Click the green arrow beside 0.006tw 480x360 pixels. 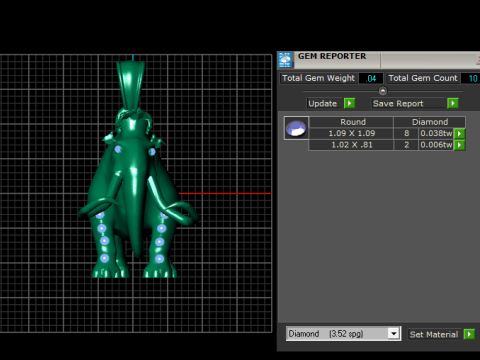click(x=460, y=145)
